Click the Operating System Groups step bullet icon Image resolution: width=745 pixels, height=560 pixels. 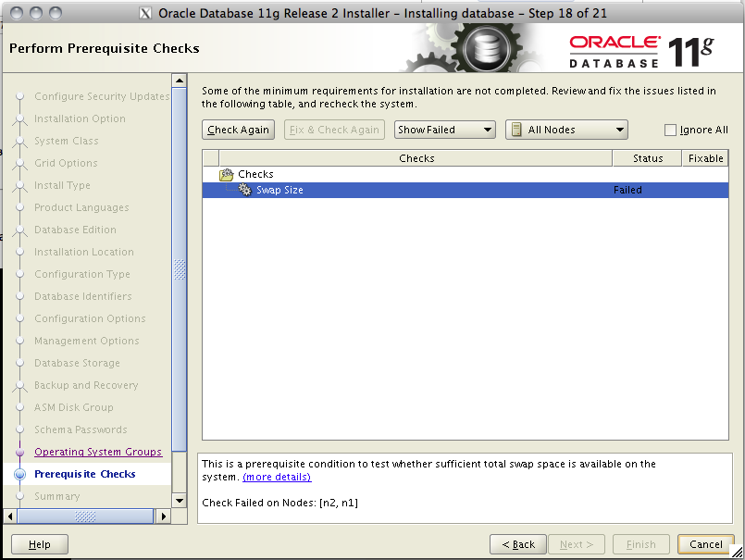click(x=20, y=452)
